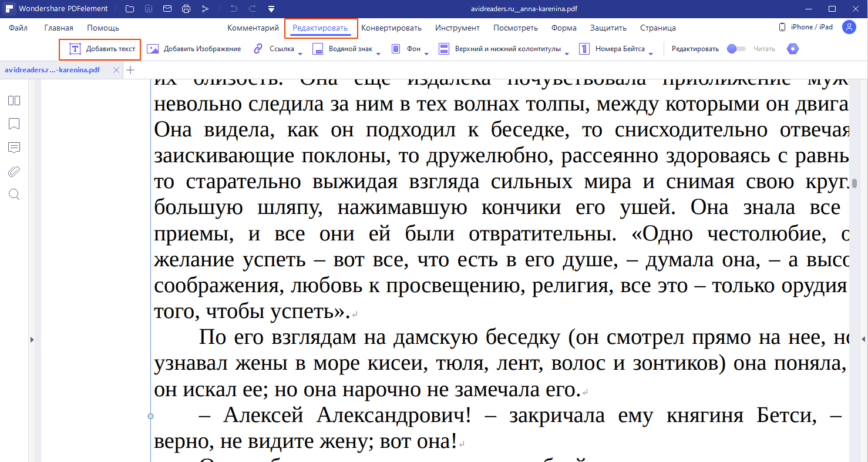Expand Верхний и нижний колонтитулы dropdown arrow
This screenshot has width=868, height=462.
(x=567, y=53)
